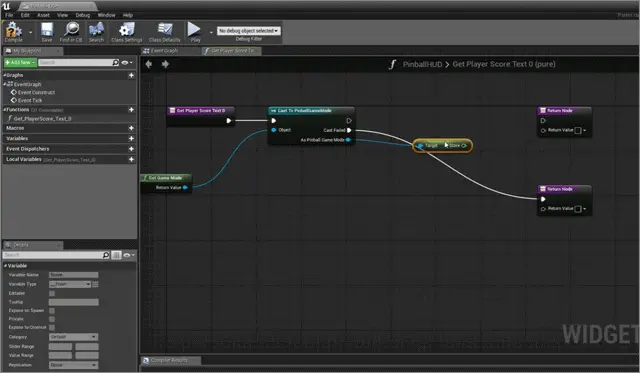Start Play from the toolbar
This screenshot has height=373, width=640.
coord(194,32)
